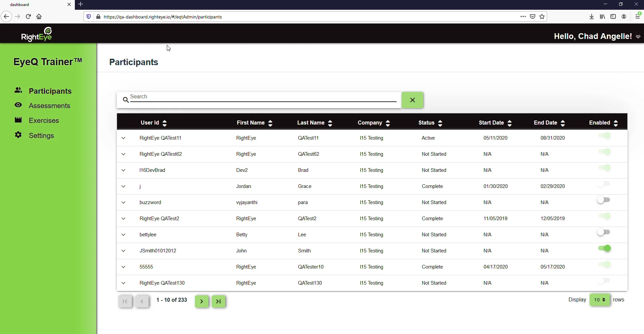Open Exercises in the sidebar
This screenshot has width=644, height=334.
click(44, 121)
